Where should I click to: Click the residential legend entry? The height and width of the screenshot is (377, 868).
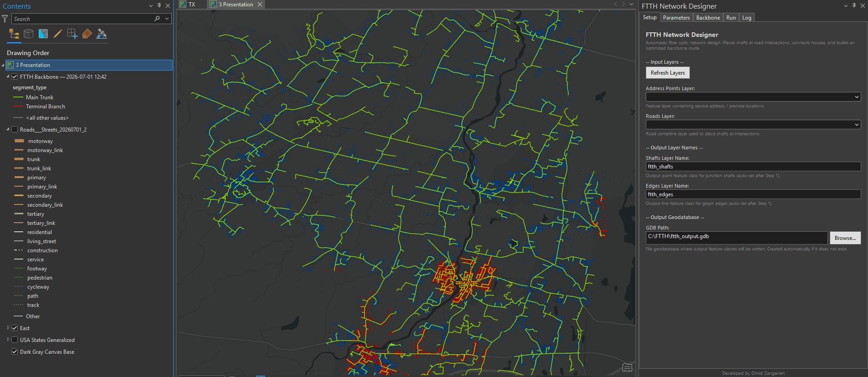[40, 232]
